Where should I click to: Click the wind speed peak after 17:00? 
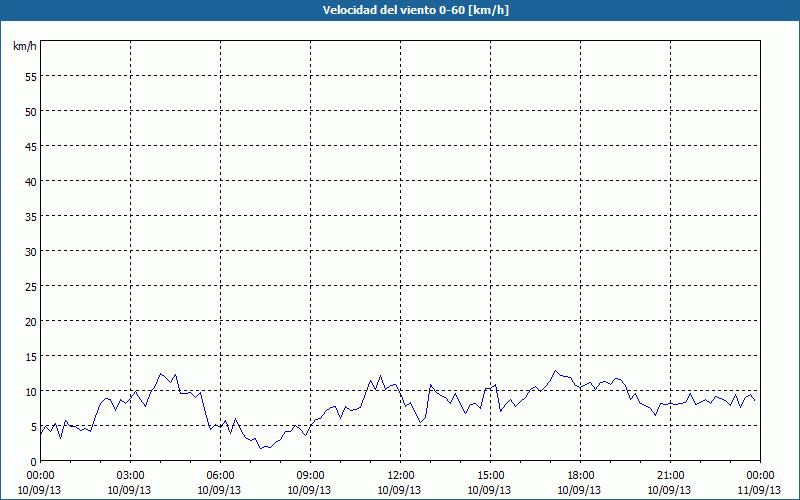tap(556, 371)
